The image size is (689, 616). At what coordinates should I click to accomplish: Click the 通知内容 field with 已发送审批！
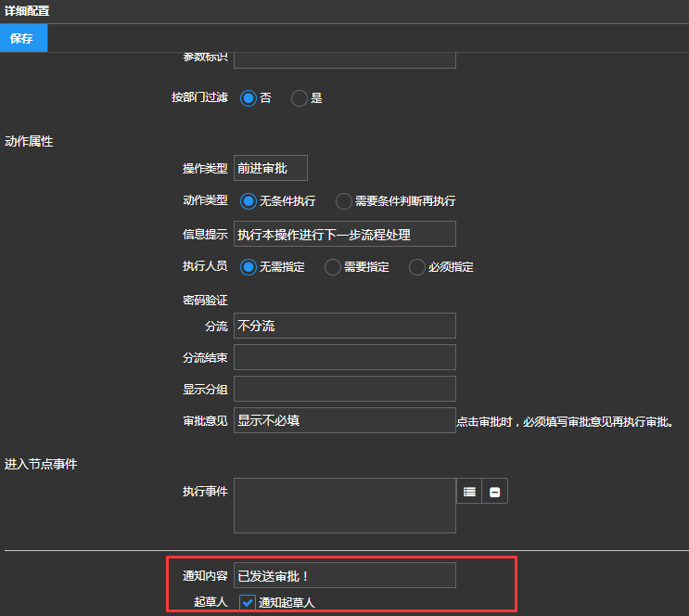344,575
